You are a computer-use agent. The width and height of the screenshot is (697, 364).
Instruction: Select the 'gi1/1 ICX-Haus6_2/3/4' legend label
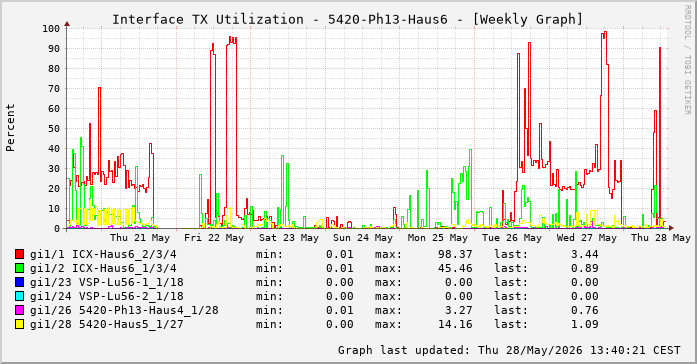pos(103,255)
